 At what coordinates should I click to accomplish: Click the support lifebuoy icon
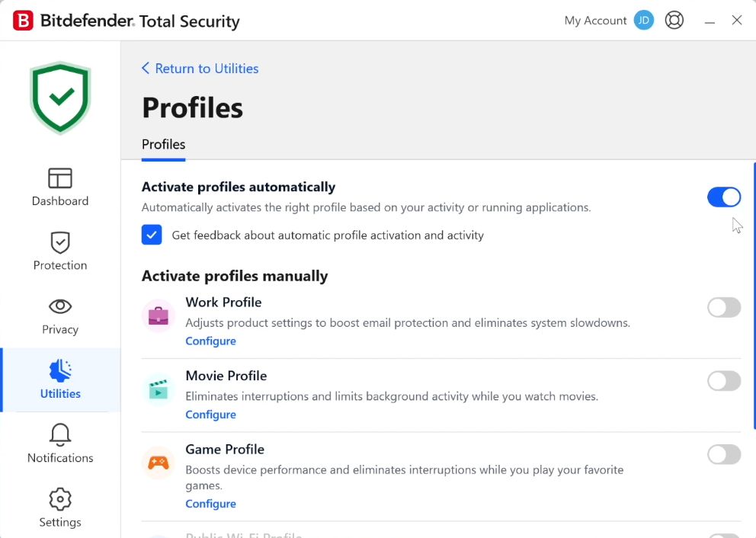click(x=674, y=21)
